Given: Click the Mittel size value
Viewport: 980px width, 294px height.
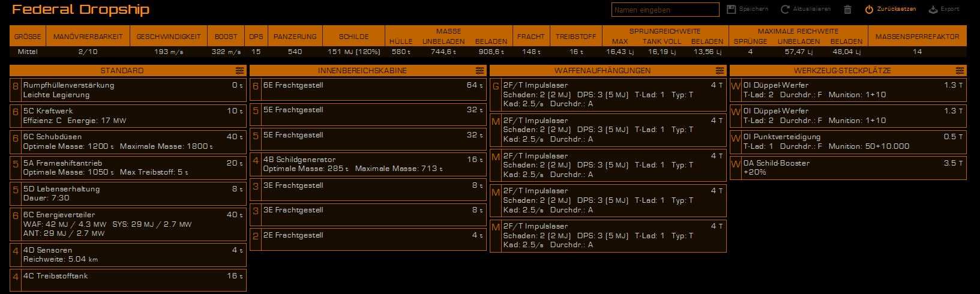Looking at the screenshot, I should point(28,52).
